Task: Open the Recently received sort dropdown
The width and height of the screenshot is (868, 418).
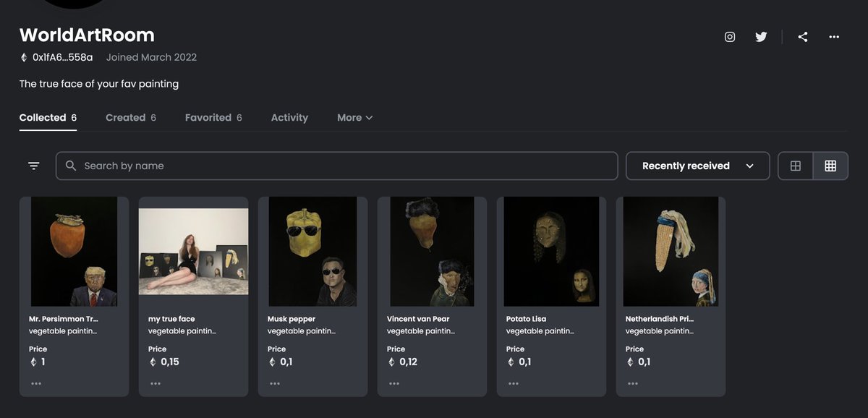Action: point(697,166)
